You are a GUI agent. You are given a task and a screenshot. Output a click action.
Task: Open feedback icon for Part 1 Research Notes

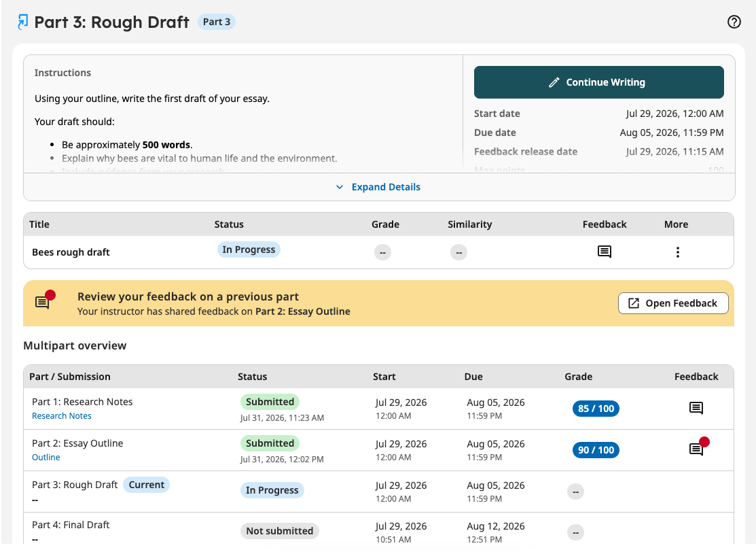[x=696, y=408]
